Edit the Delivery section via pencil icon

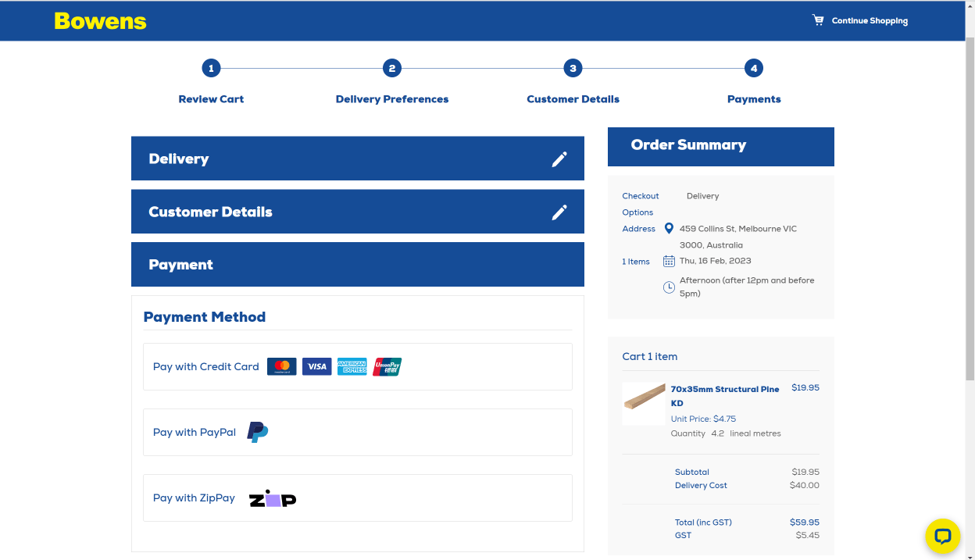coord(559,159)
